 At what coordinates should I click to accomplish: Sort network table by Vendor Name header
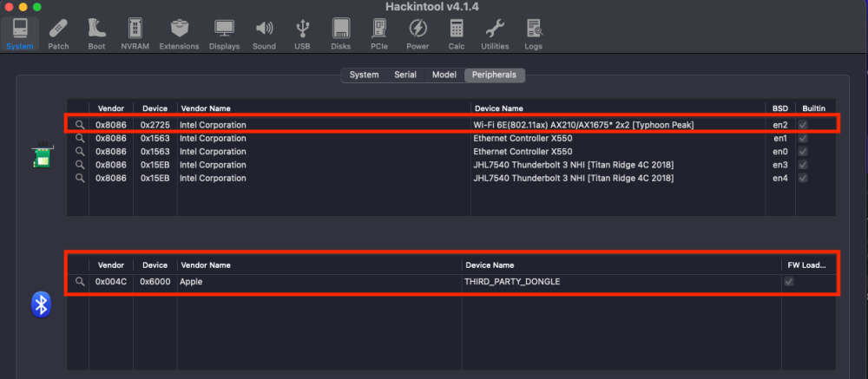tap(324, 108)
